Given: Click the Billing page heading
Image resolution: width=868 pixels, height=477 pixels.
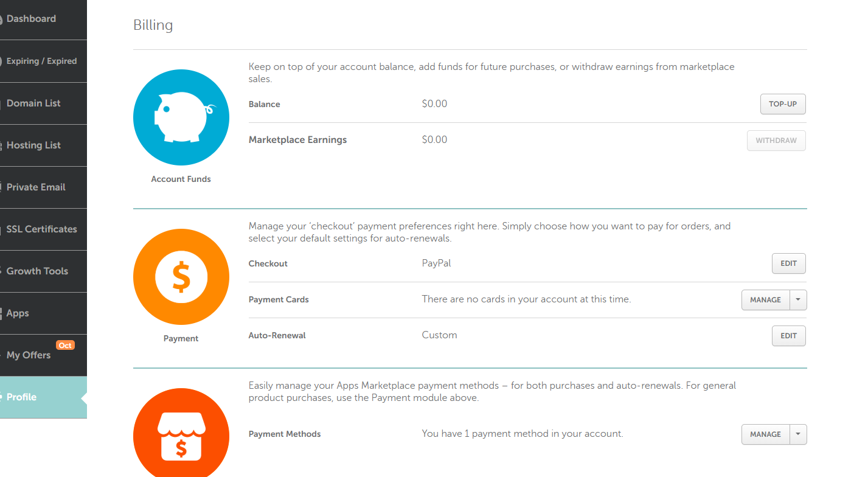Looking at the screenshot, I should [153, 25].
